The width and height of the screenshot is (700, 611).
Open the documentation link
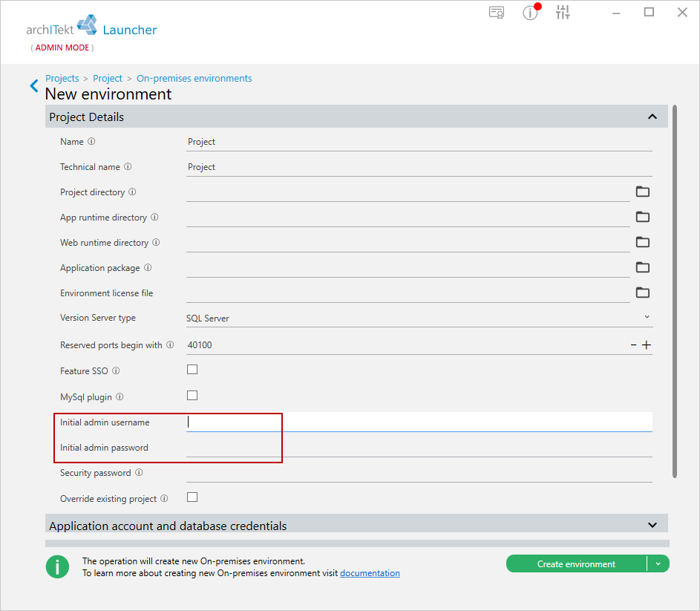click(370, 573)
